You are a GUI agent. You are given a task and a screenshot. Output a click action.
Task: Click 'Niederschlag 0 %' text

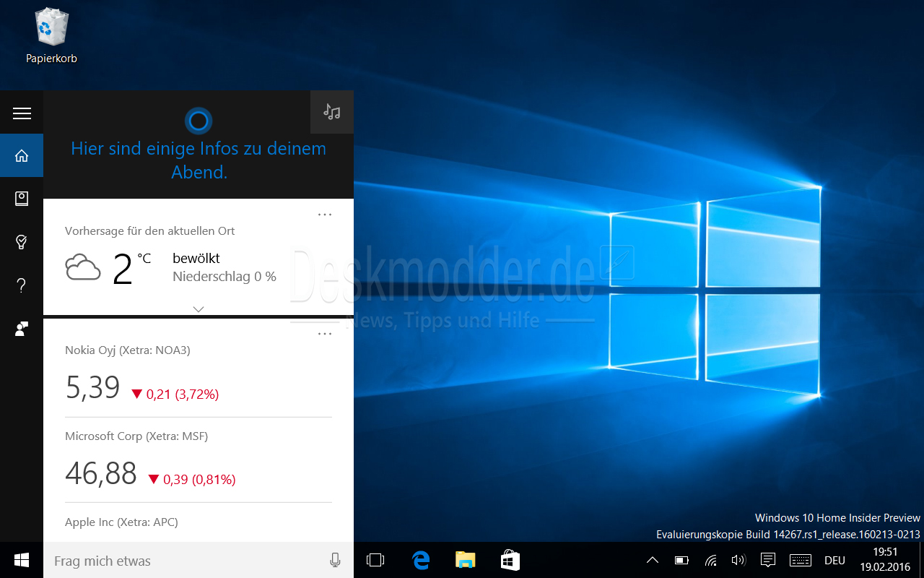pyautogui.click(x=225, y=277)
